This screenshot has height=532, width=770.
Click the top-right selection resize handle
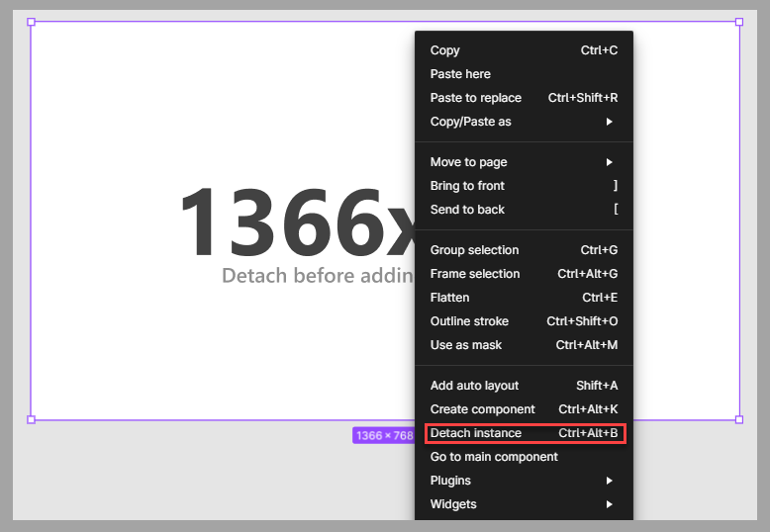[739, 22]
